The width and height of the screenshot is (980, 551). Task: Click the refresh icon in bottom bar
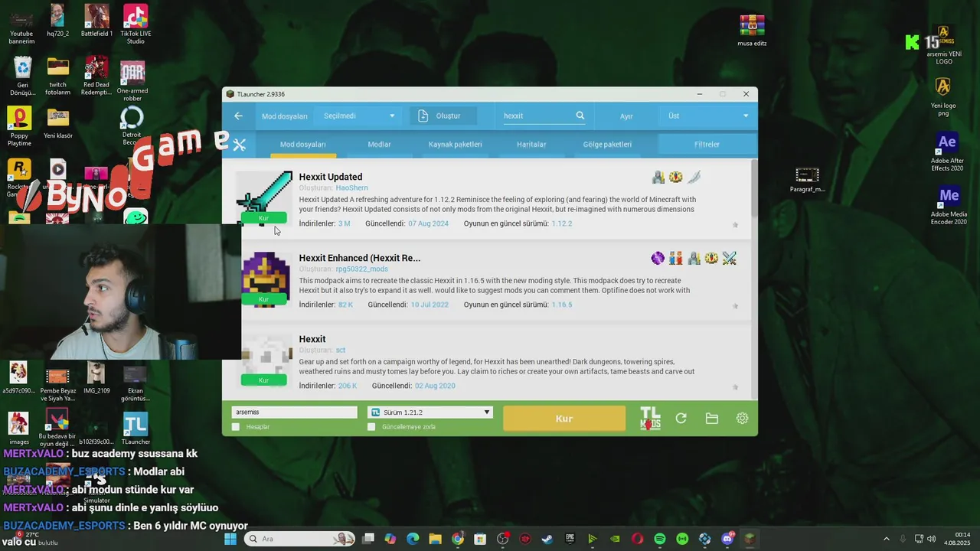(681, 418)
